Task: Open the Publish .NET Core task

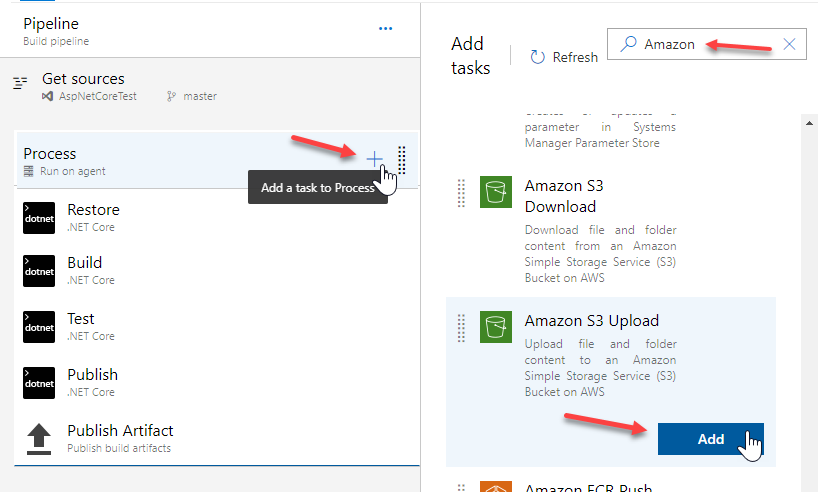Action: click(217, 383)
